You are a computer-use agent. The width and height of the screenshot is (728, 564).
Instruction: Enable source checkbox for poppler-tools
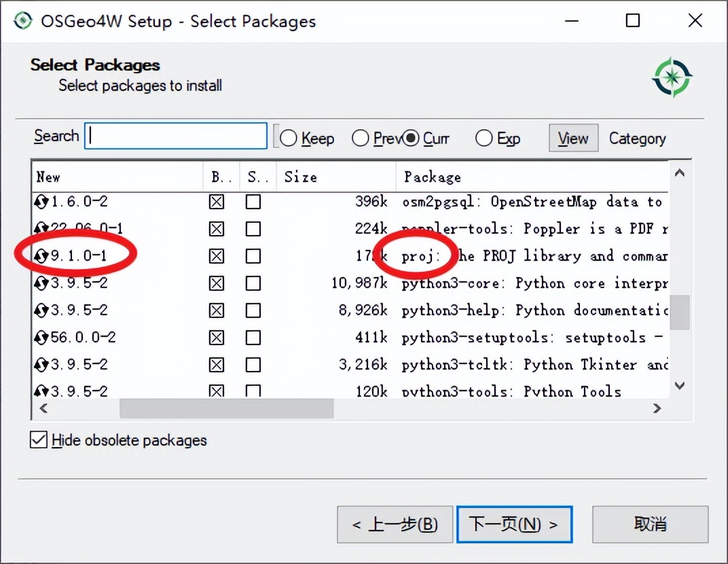pyautogui.click(x=253, y=229)
